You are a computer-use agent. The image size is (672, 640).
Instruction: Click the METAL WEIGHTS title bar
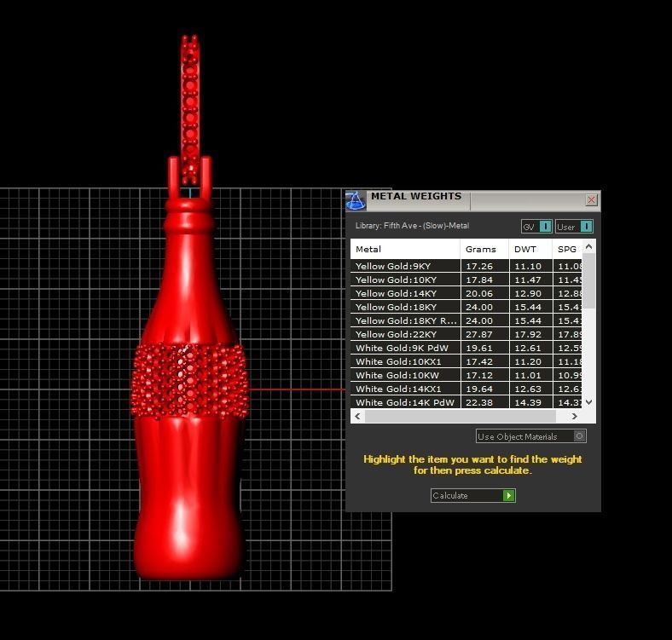tap(472, 200)
